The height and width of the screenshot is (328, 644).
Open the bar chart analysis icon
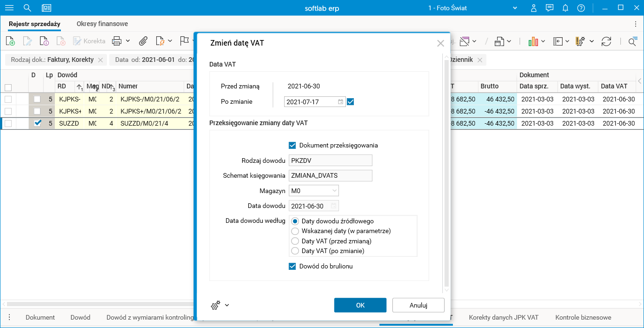533,41
